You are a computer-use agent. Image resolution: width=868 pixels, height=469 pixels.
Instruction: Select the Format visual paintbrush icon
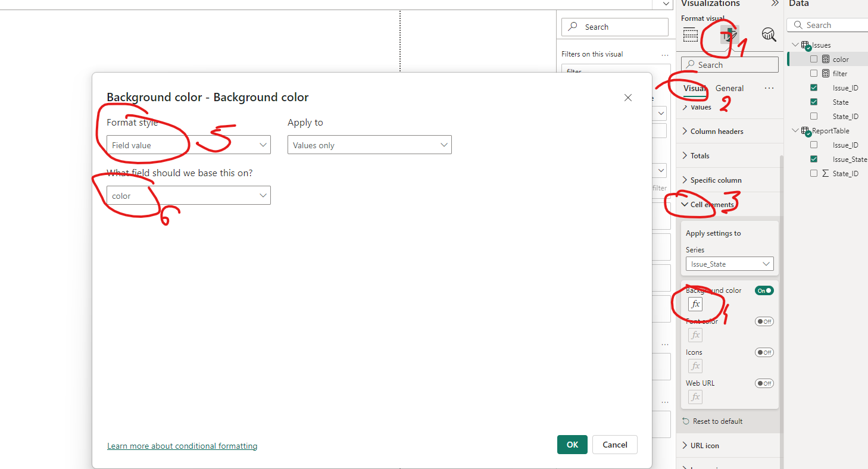[730, 35]
